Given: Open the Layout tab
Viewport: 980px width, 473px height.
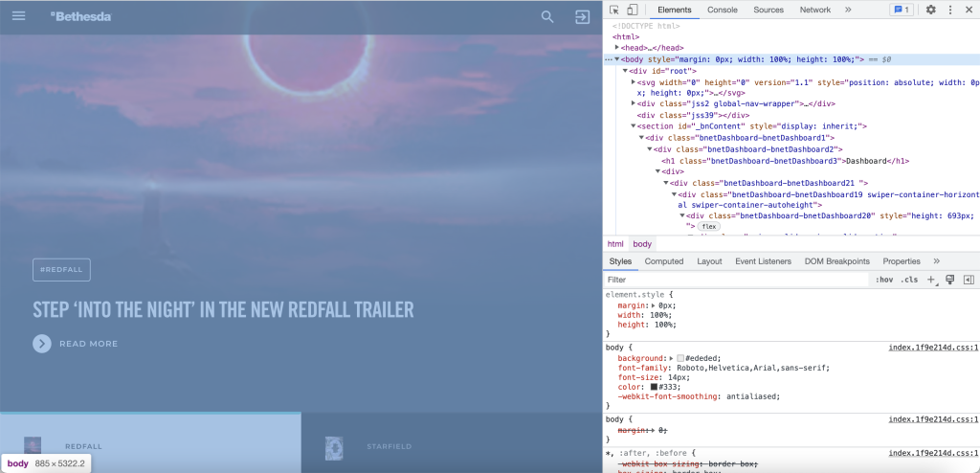Looking at the screenshot, I should [709, 260].
